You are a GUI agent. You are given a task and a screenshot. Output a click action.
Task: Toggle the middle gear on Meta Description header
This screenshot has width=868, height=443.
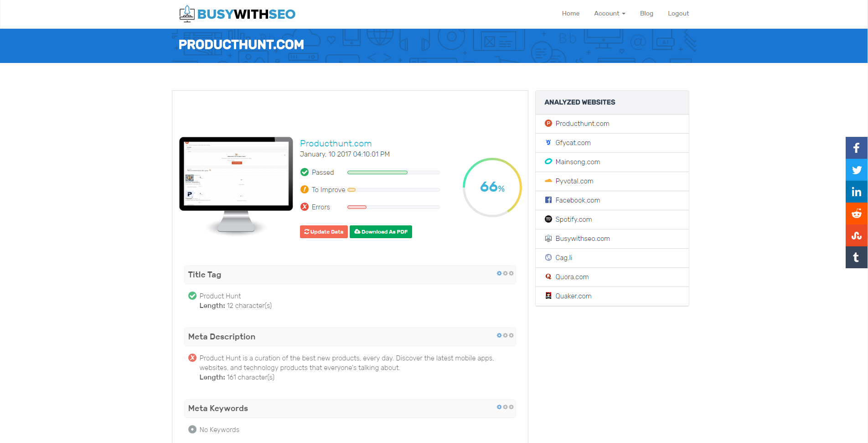[x=505, y=335]
